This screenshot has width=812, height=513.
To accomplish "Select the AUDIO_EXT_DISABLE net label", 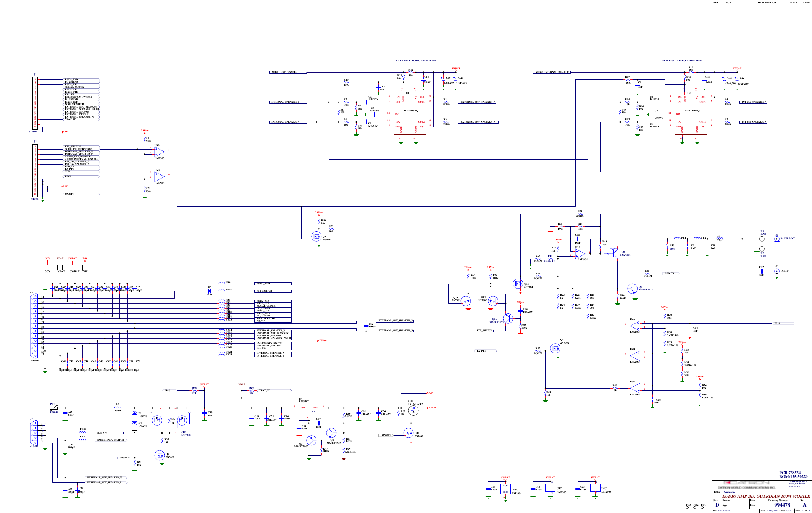I will pos(288,72).
